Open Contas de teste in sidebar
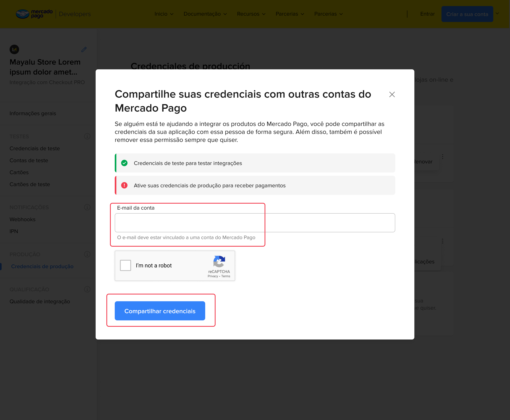510x420 pixels. pos(29,160)
